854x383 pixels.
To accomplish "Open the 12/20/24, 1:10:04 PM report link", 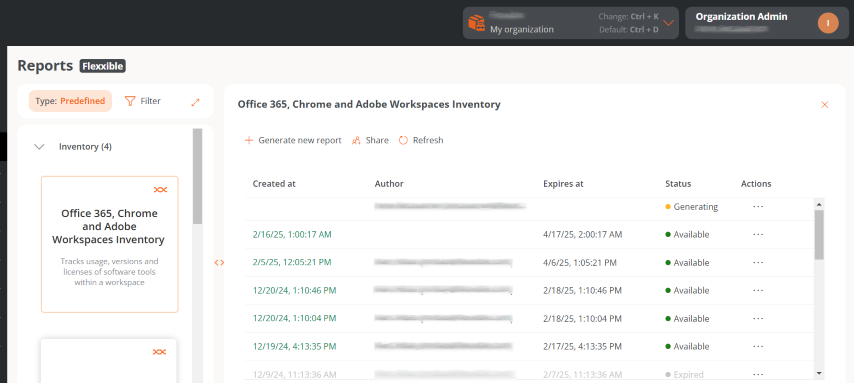I will click(x=295, y=318).
